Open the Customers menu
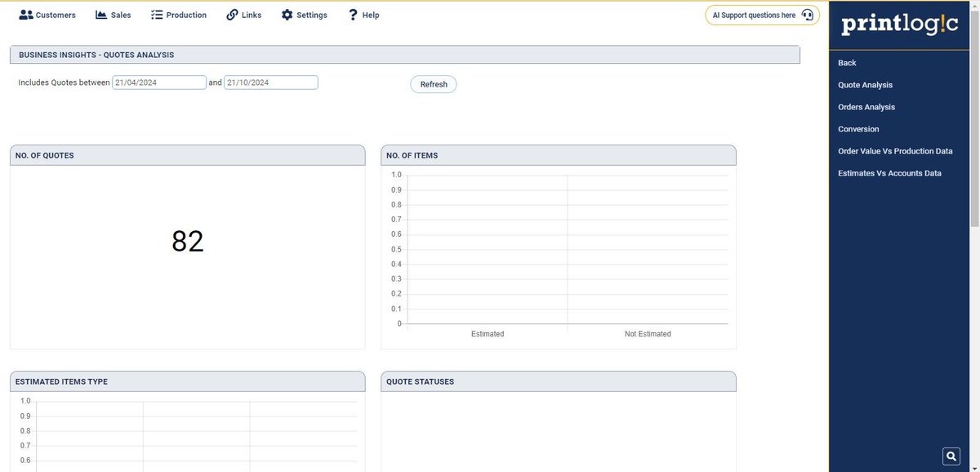The width and height of the screenshot is (980, 472). [47, 15]
